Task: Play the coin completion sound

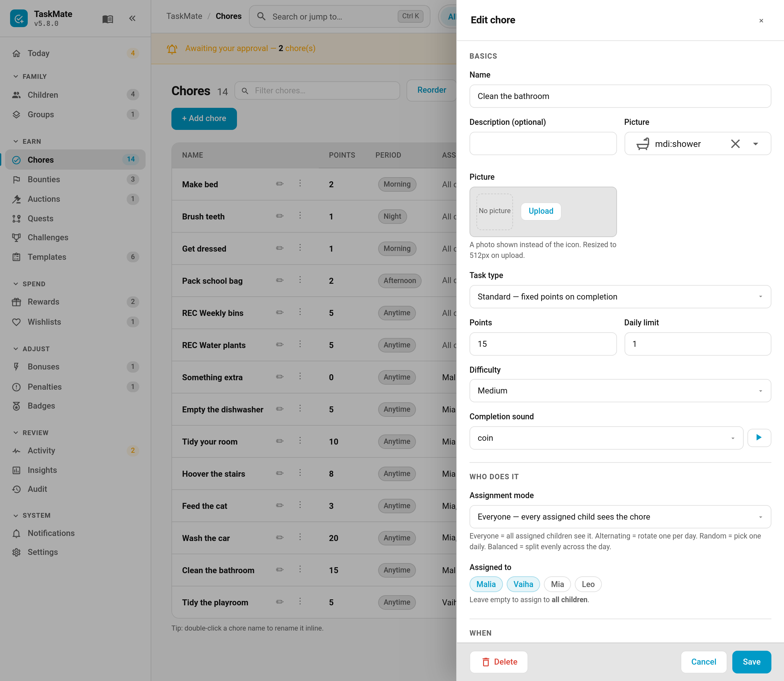Action: (x=759, y=438)
